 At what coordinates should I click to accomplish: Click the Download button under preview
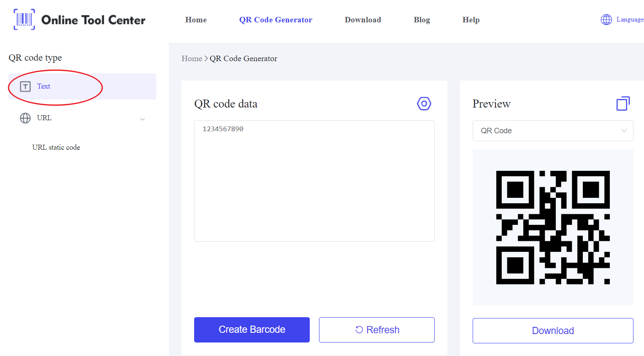coord(553,331)
